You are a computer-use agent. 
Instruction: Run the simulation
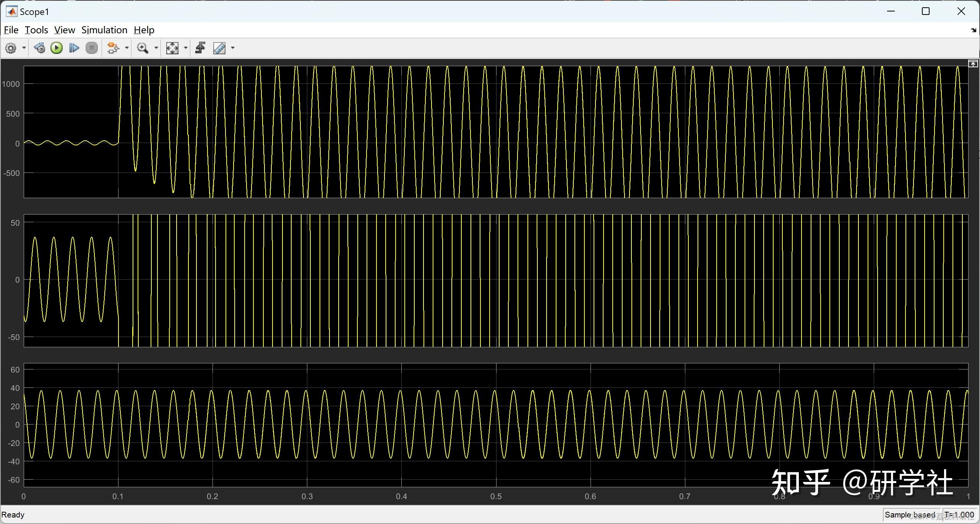pos(56,48)
